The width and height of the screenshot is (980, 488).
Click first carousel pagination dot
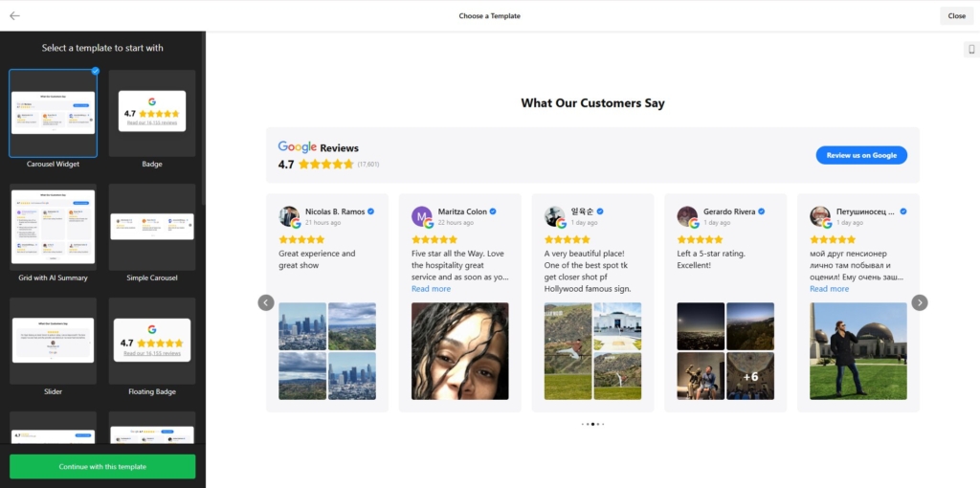(x=583, y=424)
